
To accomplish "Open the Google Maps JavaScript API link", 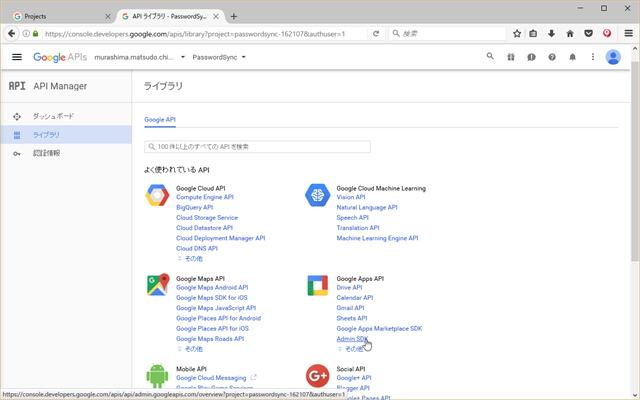I will tap(216, 308).
